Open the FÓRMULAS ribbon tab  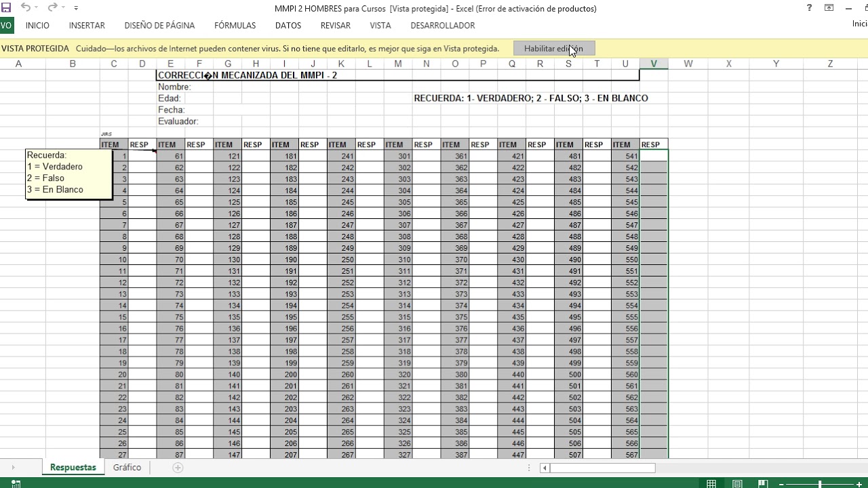pos(235,25)
